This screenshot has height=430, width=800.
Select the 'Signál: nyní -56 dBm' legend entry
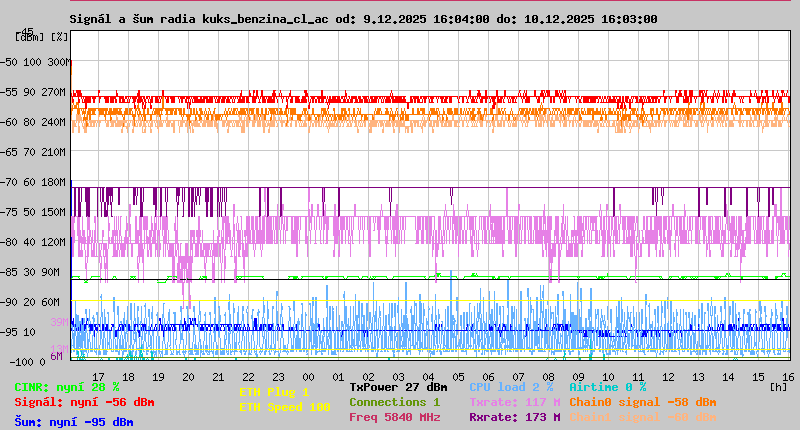click(x=84, y=402)
